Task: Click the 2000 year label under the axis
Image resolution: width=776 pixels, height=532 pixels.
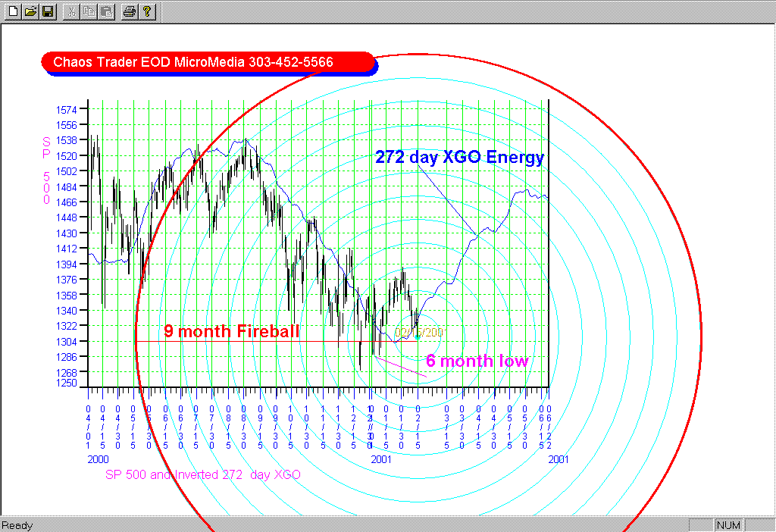Action: tap(98, 460)
